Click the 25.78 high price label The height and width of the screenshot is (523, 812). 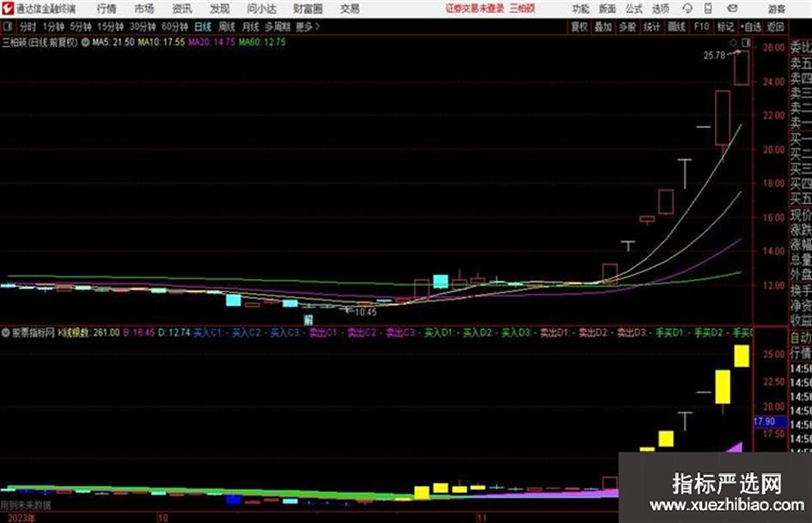pyautogui.click(x=714, y=56)
